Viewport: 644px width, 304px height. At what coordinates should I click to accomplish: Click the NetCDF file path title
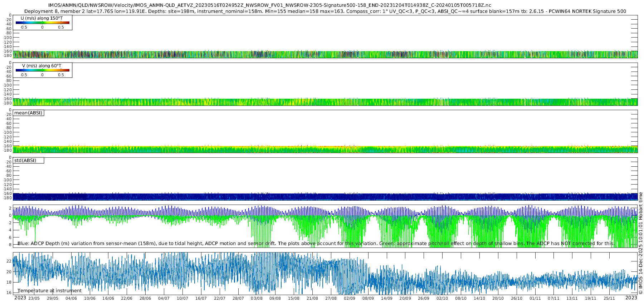(x=269, y=5)
